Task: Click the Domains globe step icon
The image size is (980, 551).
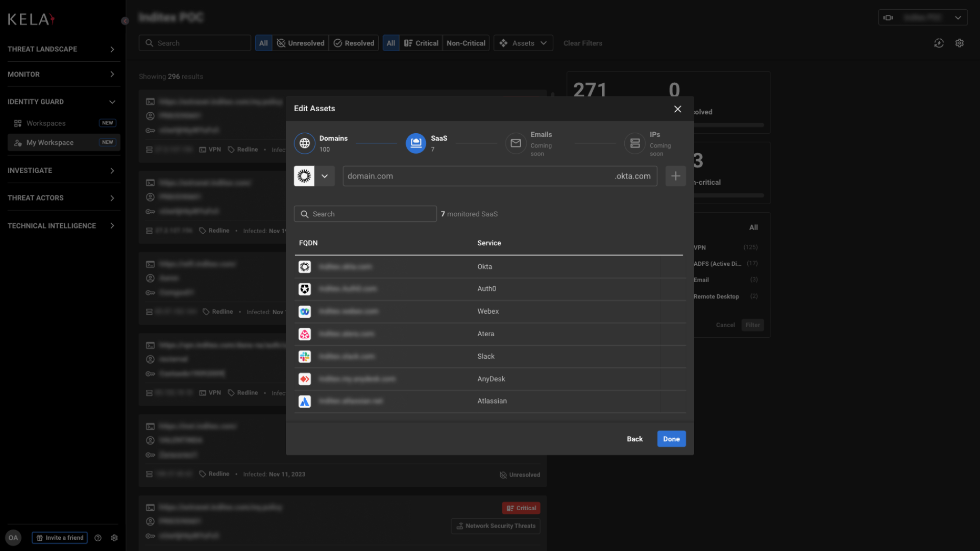Action: [305, 143]
